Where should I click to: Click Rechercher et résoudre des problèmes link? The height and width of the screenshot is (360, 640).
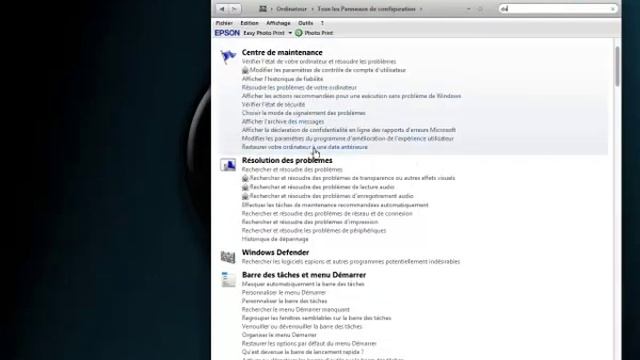(x=292, y=169)
